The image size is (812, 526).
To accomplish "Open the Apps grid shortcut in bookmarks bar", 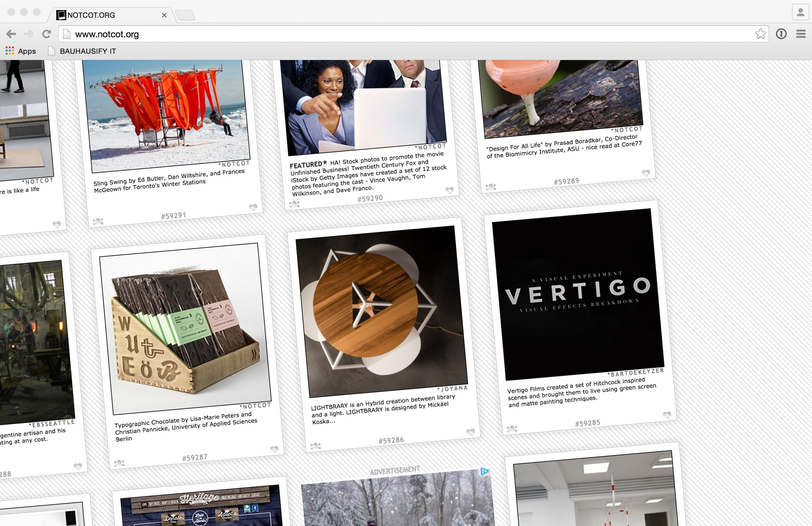I will pyautogui.click(x=21, y=51).
